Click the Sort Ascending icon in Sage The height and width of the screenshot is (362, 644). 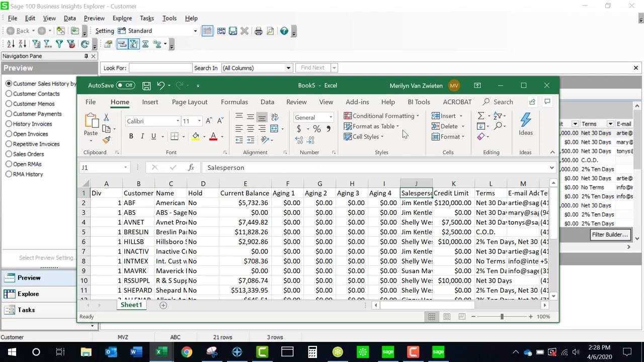point(11,44)
